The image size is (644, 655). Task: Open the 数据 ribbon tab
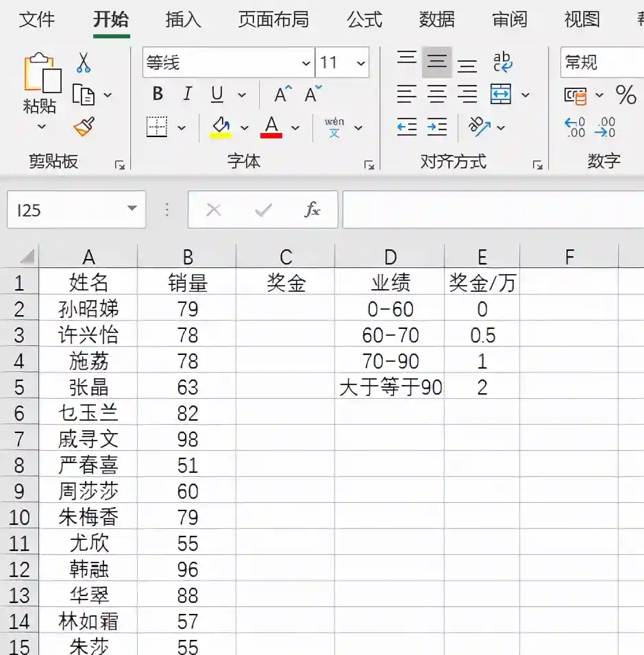tap(436, 21)
